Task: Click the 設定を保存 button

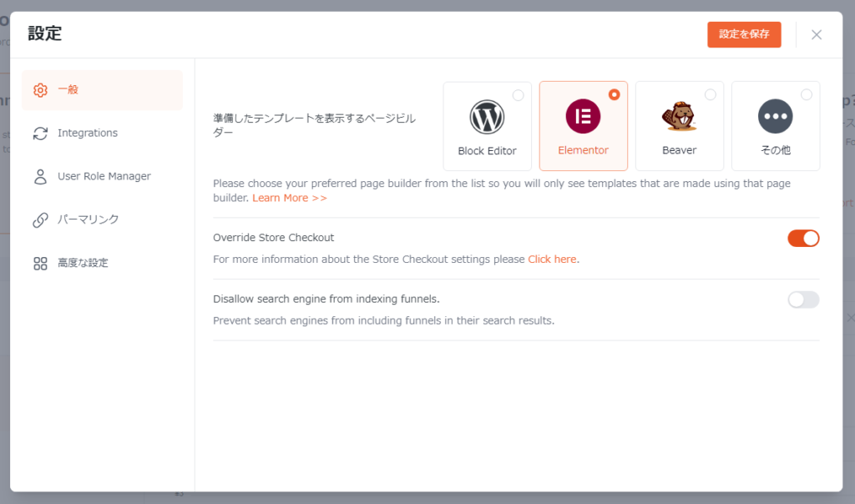Action: 744,34
